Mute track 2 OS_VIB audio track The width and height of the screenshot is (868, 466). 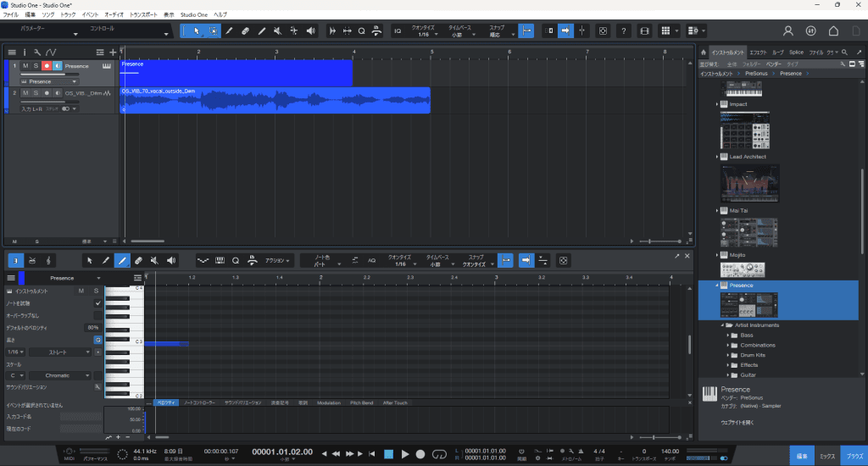click(x=25, y=93)
